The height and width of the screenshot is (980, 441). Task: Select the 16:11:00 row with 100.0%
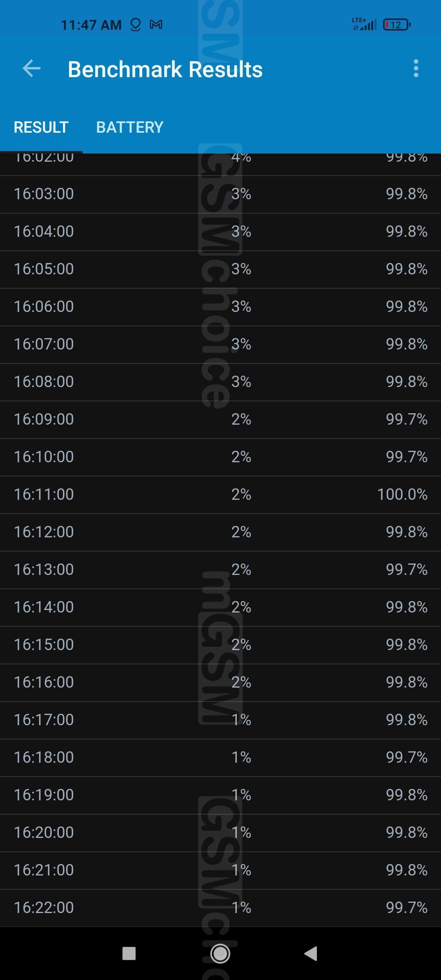(220, 494)
